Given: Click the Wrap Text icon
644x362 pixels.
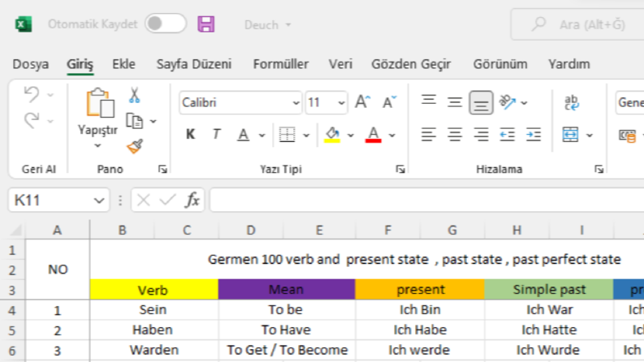Looking at the screenshot, I should tap(571, 102).
